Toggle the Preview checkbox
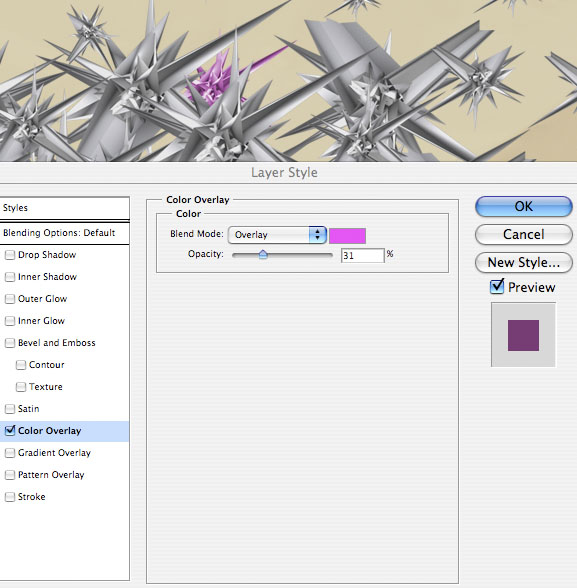Image resolution: width=577 pixels, height=588 pixels. coord(497,287)
